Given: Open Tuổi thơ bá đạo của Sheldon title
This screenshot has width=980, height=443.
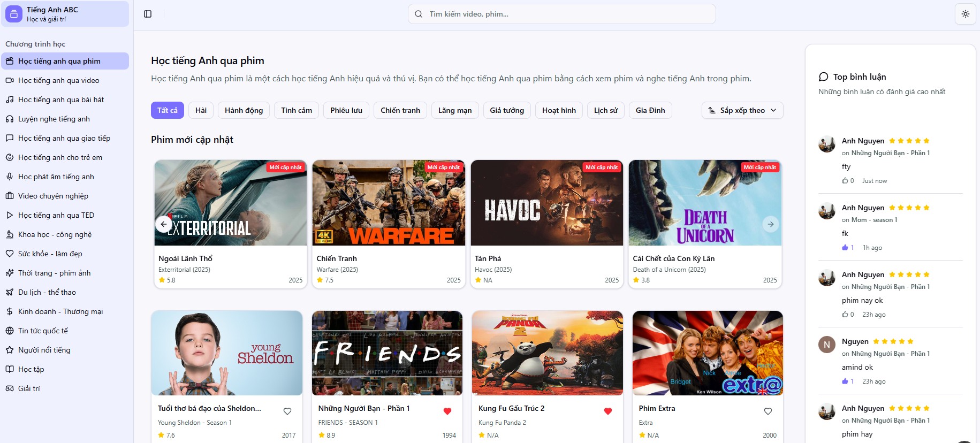Looking at the screenshot, I should (x=209, y=408).
